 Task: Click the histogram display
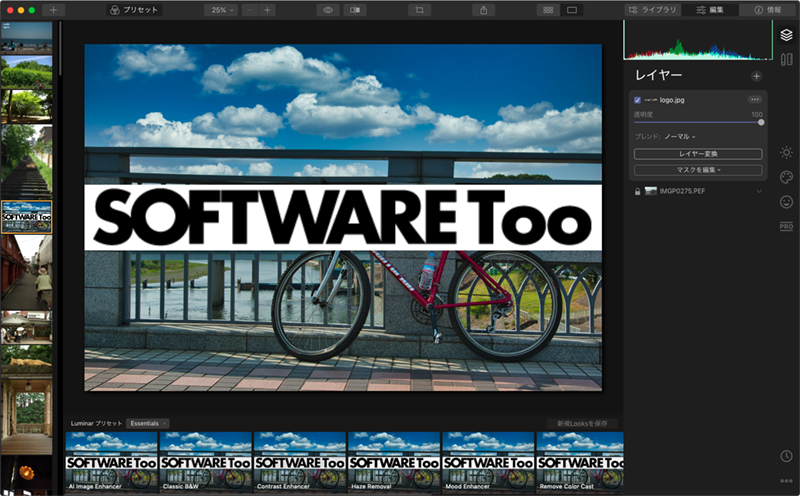point(698,40)
